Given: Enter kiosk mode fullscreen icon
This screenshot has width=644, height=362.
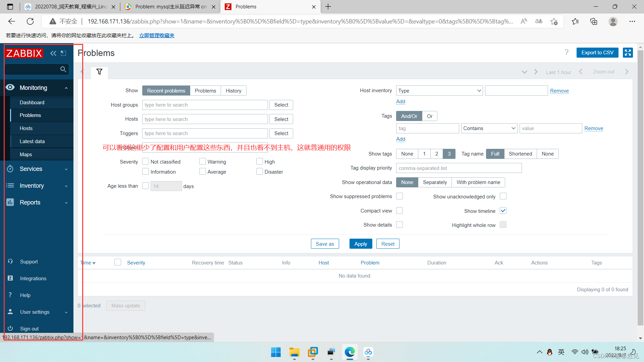Looking at the screenshot, I should [628, 53].
